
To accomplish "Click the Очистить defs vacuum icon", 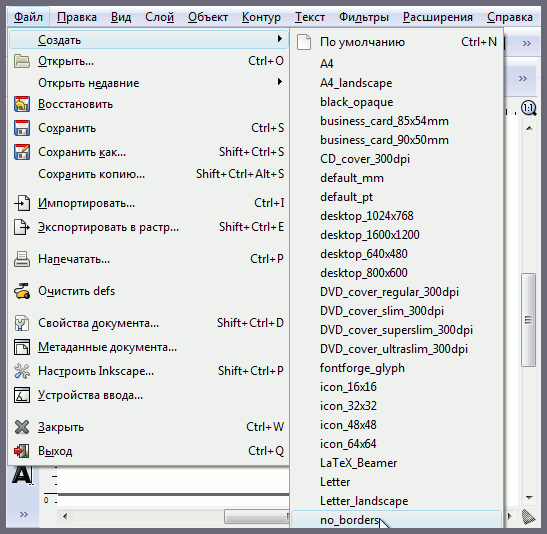I will (x=22, y=291).
